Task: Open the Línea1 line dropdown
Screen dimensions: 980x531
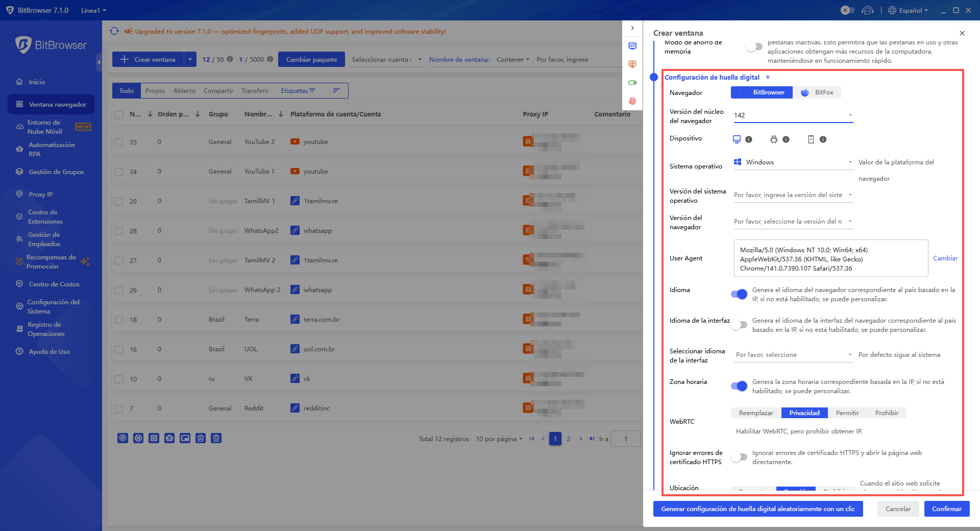Action: pyautogui.click(x=93, y=10)
